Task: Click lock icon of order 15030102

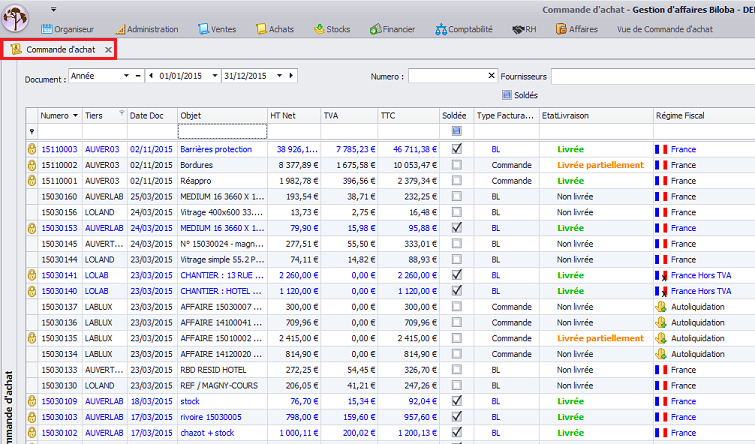Action: coord(32,433)
